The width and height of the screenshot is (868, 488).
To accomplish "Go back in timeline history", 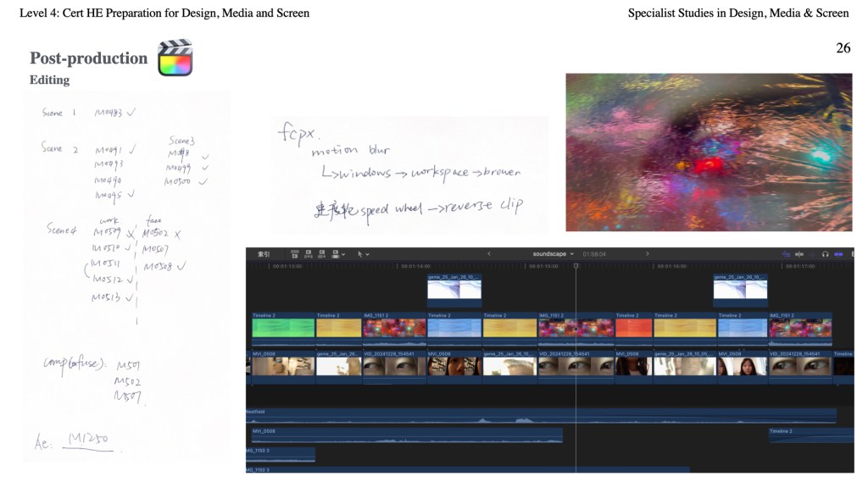I will pyautogui.click(x=489, y=253).
